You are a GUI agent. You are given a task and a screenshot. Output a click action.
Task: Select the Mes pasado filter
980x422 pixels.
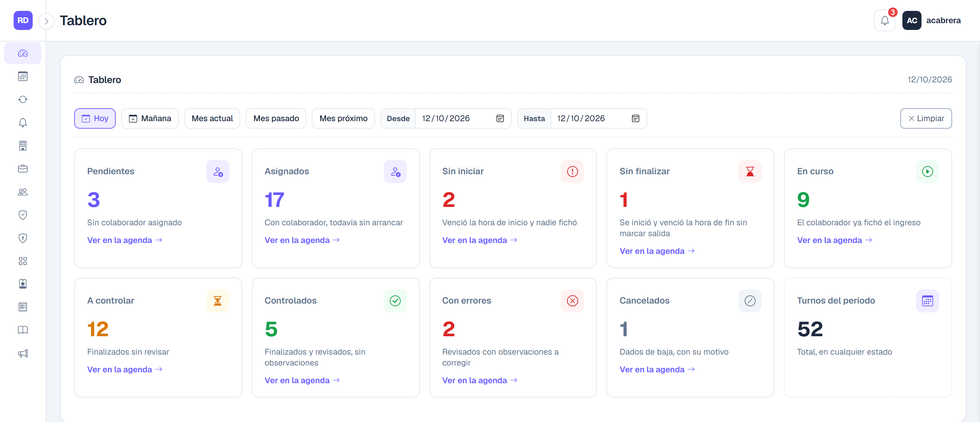click(x=276, y=118)
